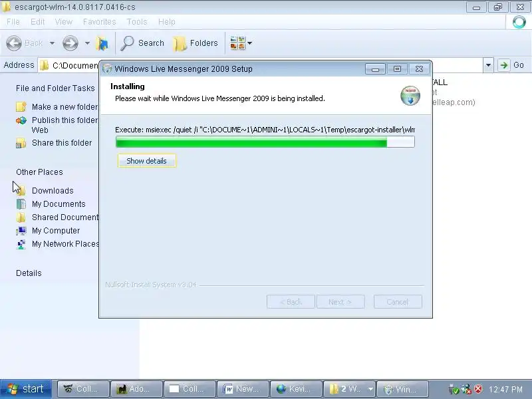Toggle the Folders pane button

coord(196,43)
